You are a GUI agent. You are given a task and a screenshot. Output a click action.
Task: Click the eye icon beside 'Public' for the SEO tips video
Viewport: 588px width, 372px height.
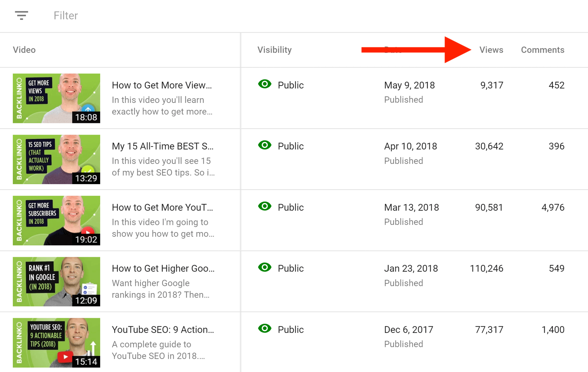pos(264,145)
